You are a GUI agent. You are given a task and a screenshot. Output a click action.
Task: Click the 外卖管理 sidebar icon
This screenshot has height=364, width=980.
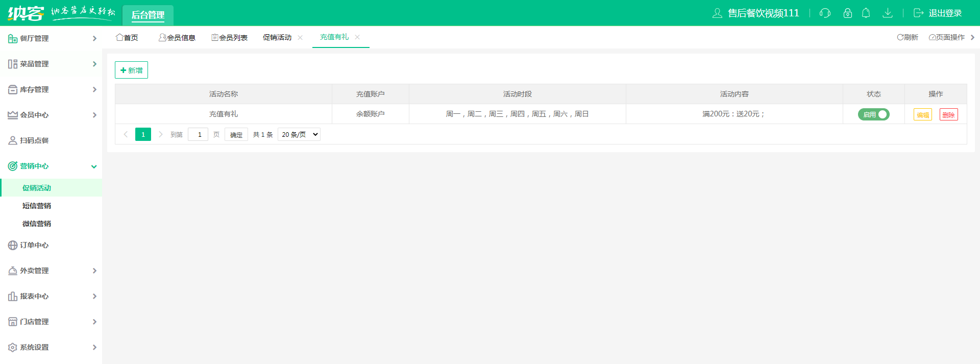pos(13,271)
